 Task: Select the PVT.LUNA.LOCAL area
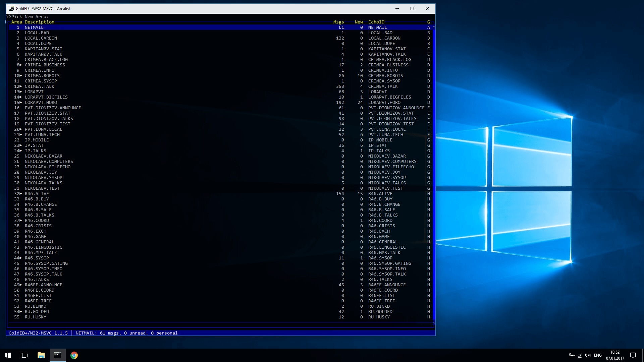pos(220,129)
